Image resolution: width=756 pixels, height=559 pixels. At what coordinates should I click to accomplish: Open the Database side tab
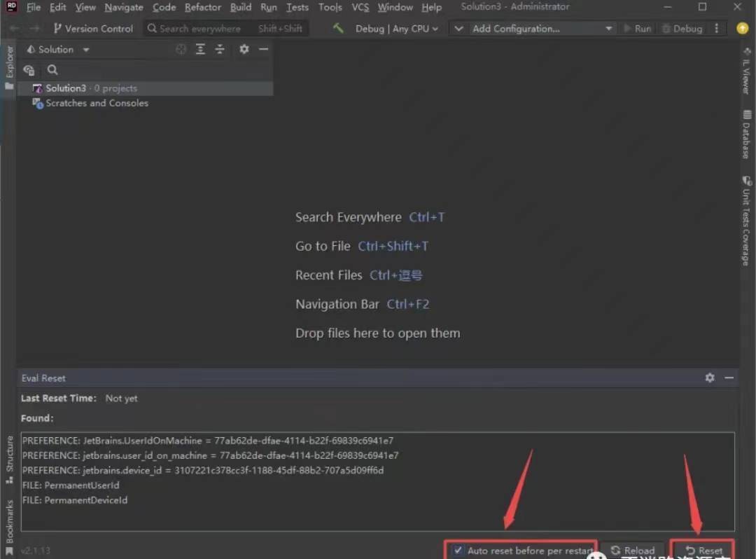pyautogui.click(x=746, y=134)
